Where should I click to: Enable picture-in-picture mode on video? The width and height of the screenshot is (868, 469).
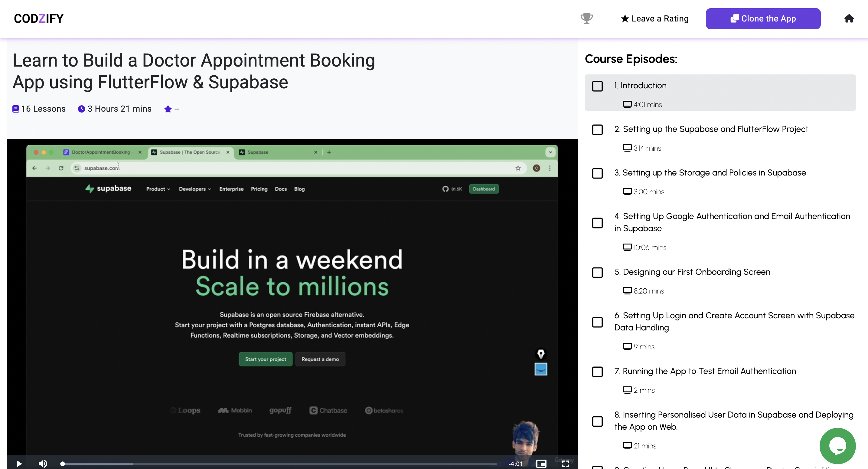pos(541,464)
